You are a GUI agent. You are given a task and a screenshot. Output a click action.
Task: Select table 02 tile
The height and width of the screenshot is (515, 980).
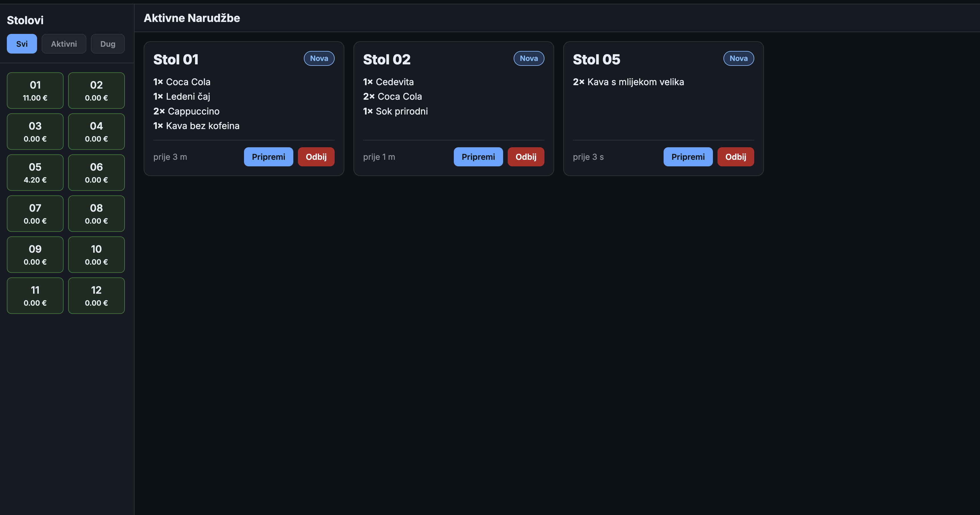[x=96, y=91]
